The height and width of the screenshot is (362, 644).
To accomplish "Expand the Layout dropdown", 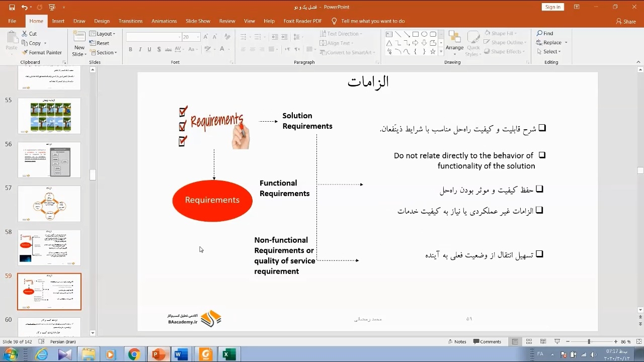I will tap(103, 34).
